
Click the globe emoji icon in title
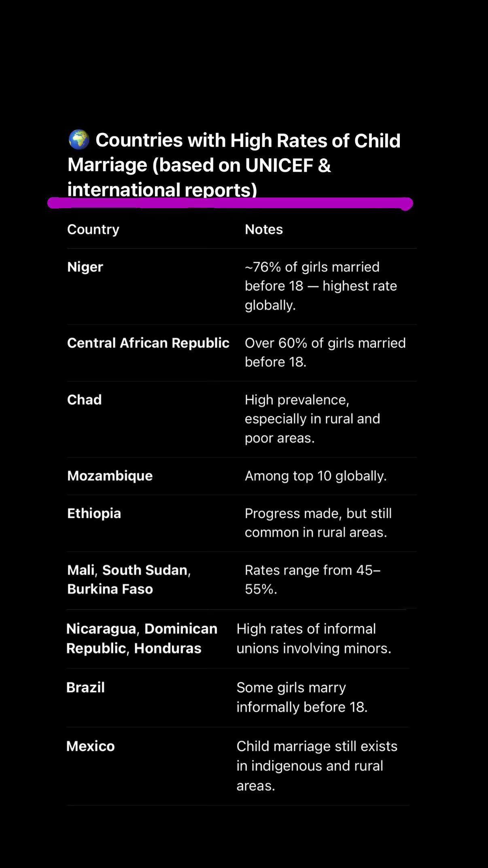(79, 140)
